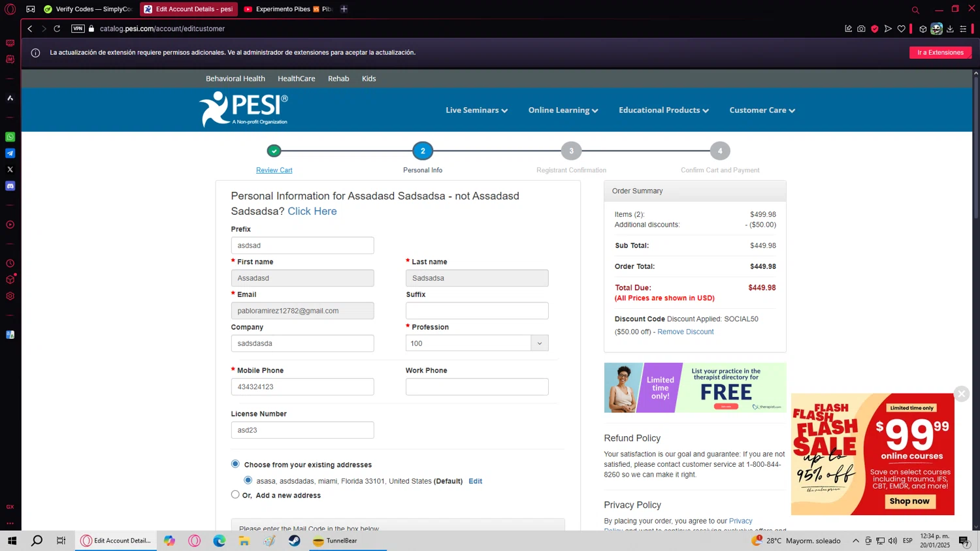The height and width of the screenshot is (551, 980).
Task: Select the asasa, asdsdadas miami address radio
Action: tap(248, 480)
